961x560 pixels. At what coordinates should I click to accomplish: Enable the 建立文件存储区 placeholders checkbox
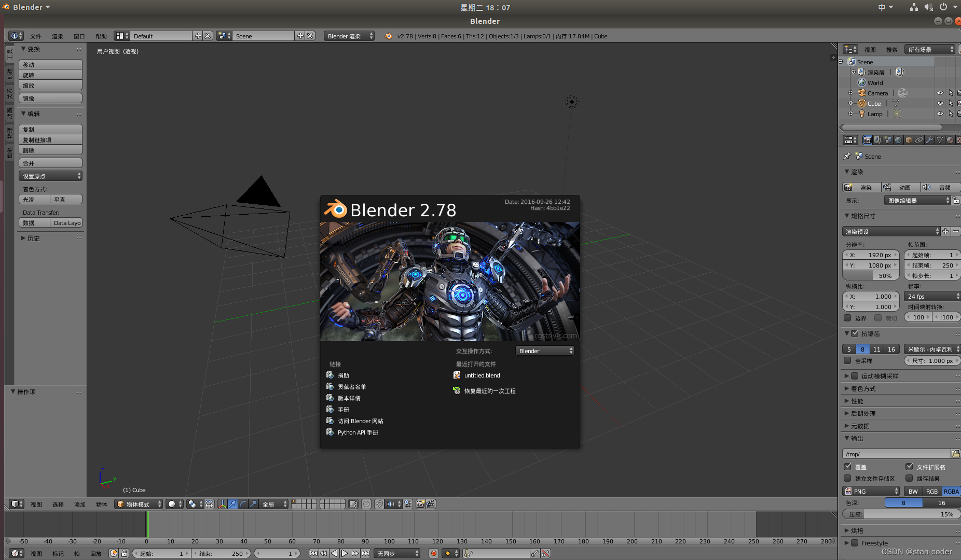[x=847, y=478]
